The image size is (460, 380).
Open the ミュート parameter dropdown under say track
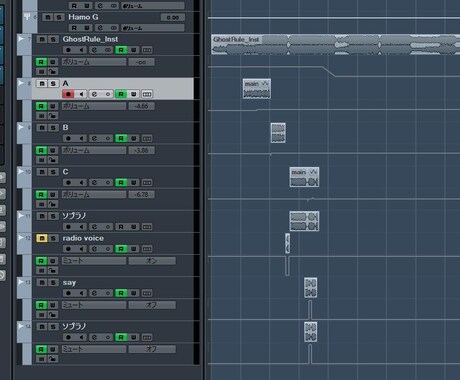coord(94,305)
